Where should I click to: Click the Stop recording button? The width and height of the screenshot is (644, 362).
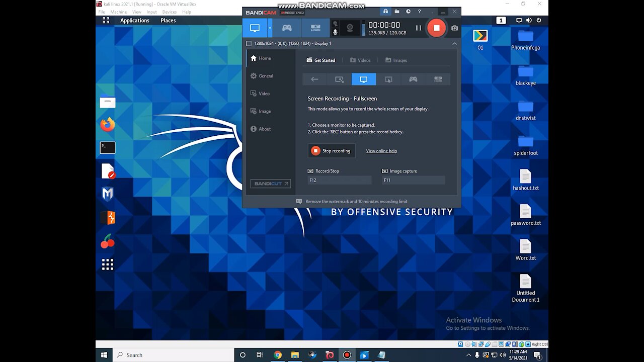[x=332, y=151]
